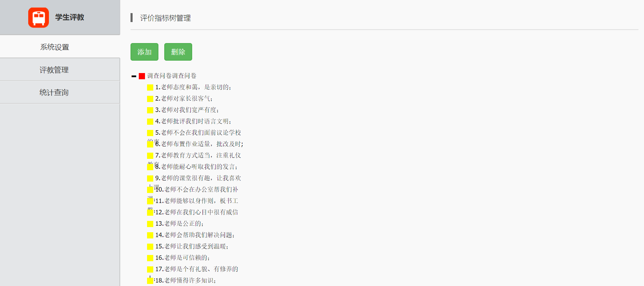This screenshot has height=286, width=644.
Task: Open the 评教管理 menu
Action: click(x=54, y=70)
